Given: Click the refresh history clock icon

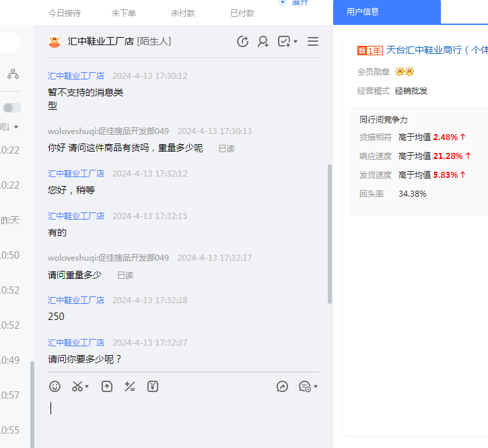Looking at the screenshot, I should click(243, 42).
